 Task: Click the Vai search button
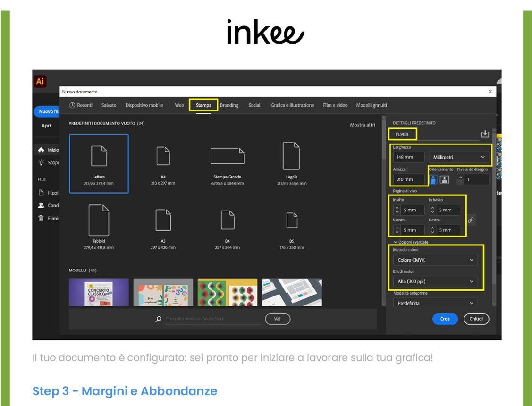click(278, 319)
